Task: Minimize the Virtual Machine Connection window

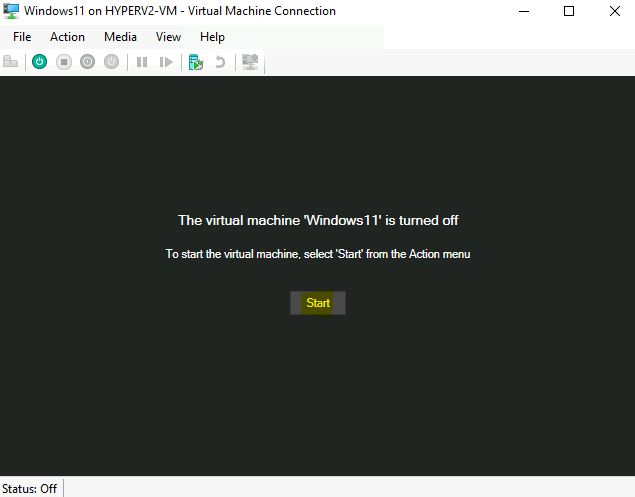Action: [524, 11]
